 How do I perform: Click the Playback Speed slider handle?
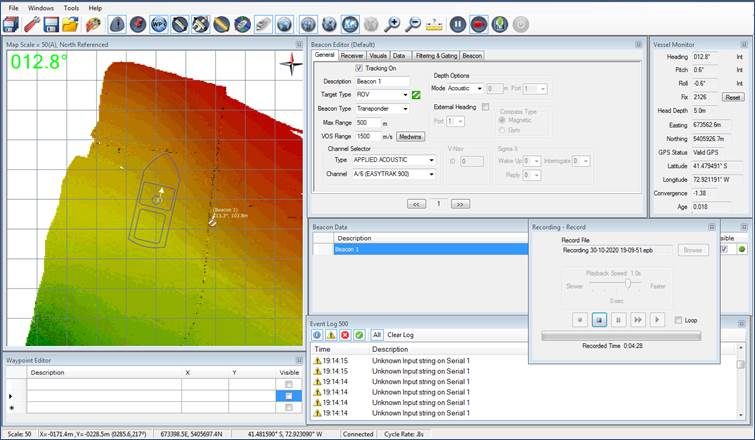click(x=627, y=284)
